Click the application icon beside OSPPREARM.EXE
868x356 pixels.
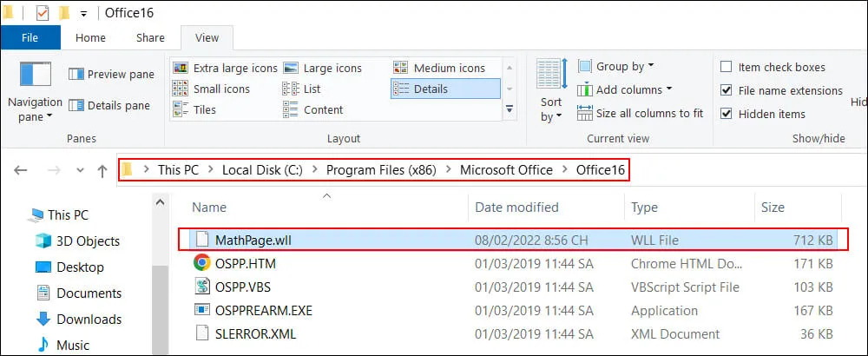(x=202, y=309)
